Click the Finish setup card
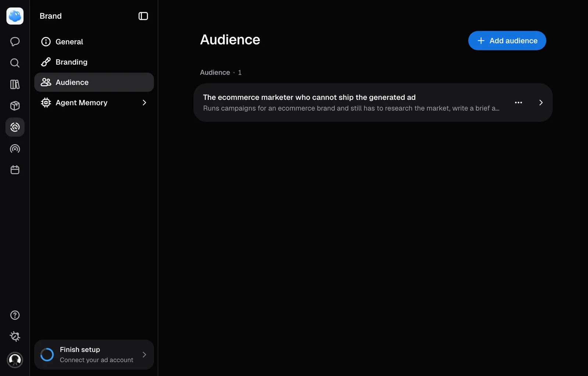 (x=94, y=355)
